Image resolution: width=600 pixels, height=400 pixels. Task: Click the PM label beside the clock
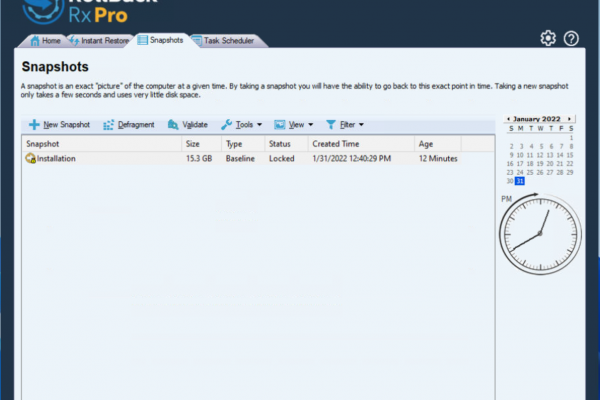pos(506,199)
